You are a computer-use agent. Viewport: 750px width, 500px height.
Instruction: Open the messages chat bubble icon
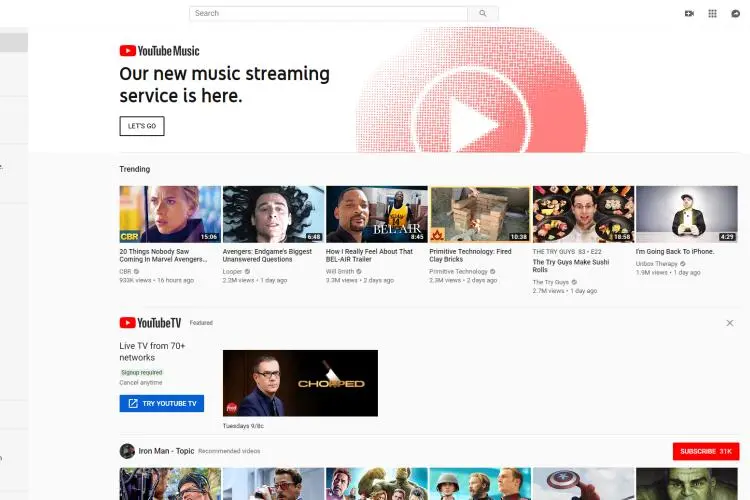[736, 13]
